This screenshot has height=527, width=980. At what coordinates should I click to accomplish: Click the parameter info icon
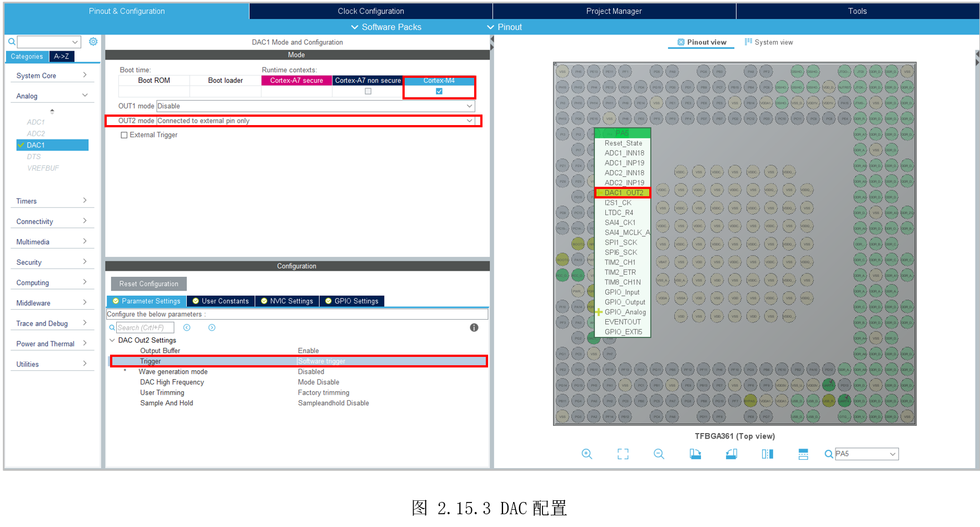click(474, 328)
